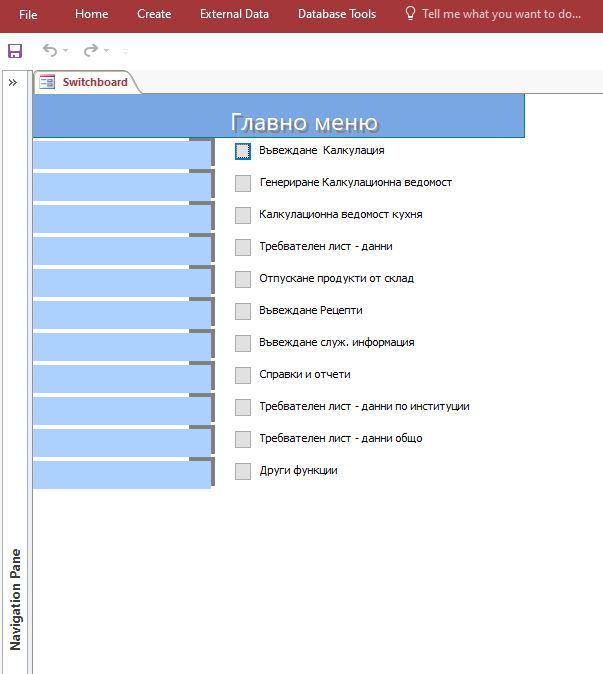The height and width of the screenshot is (674, 603).
Task: Select the Database Tools ribbon tab
Action: click(x=337, y=14)
